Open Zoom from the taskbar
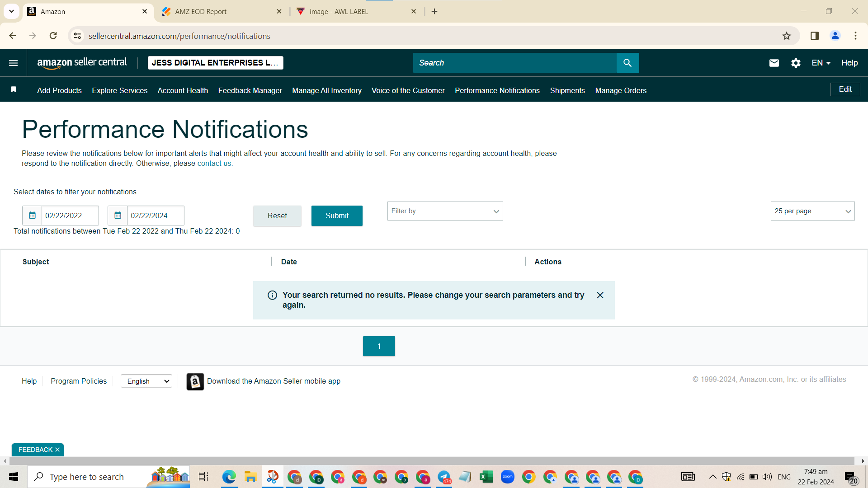 [508, 477]
